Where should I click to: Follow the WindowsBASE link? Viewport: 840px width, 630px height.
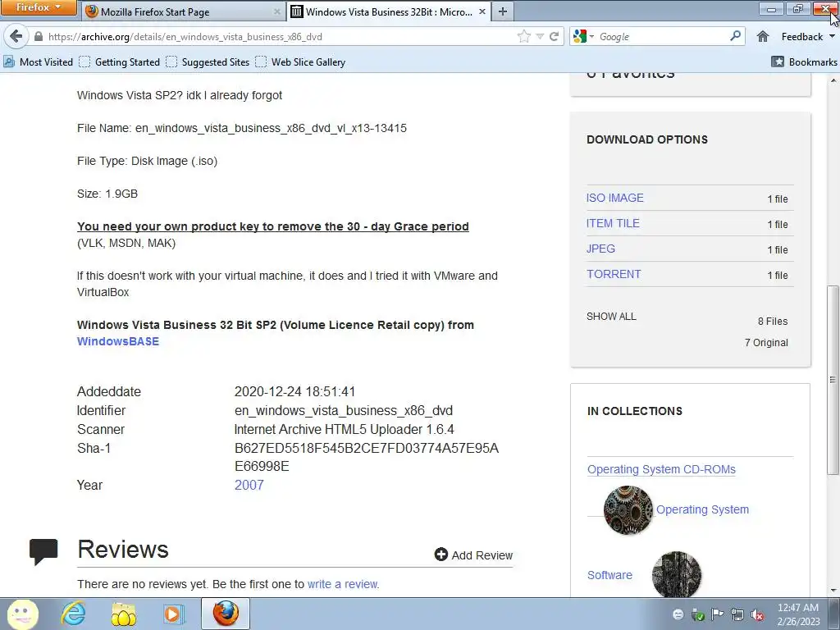[x=118, y=341]
